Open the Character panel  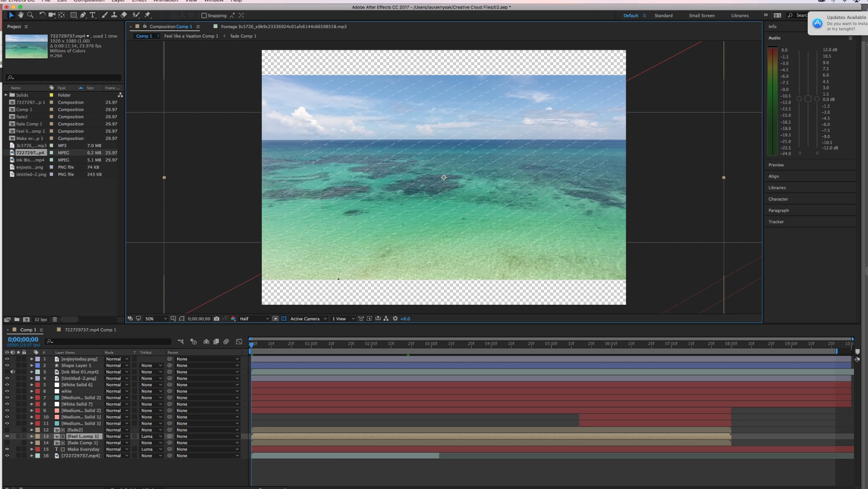778,199
